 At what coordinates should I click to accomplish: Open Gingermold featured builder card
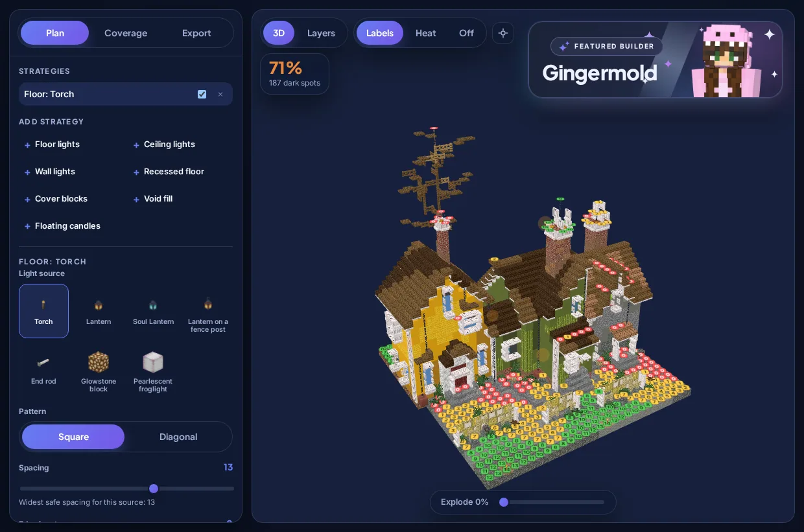[656, 60]
